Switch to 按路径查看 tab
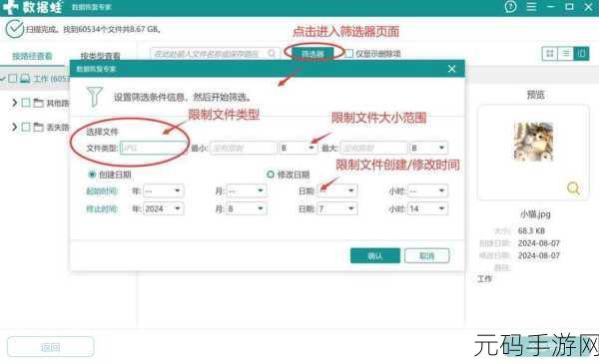This screenshot has height=364, width=599. pyautogui.click(x=32, y=56)
